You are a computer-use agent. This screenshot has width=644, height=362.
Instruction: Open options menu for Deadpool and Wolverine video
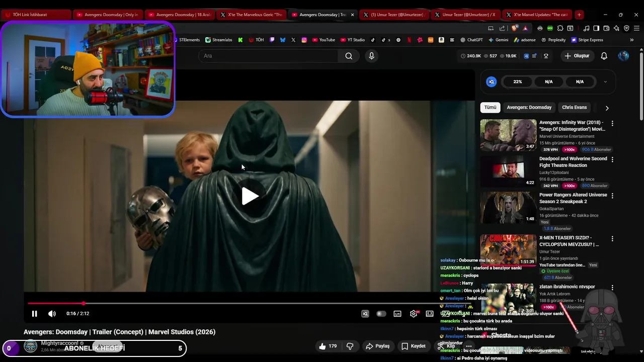[612, 159]
